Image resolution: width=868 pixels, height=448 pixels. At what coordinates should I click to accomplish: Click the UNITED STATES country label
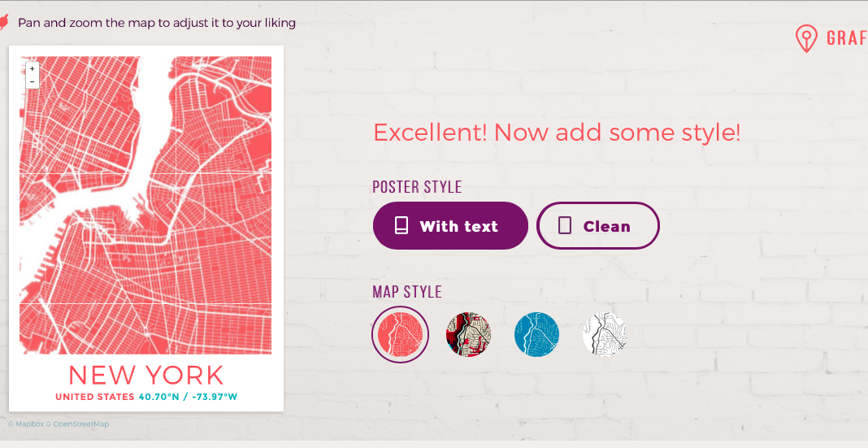pos(94,397)
